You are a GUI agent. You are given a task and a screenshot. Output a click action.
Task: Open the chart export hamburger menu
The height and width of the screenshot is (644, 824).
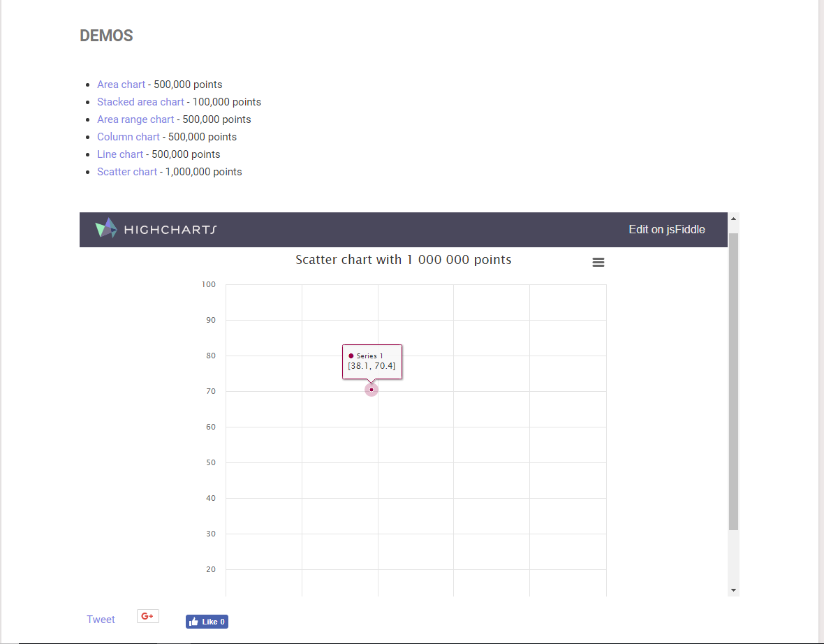pyautogui.click(x=598, y=262)
